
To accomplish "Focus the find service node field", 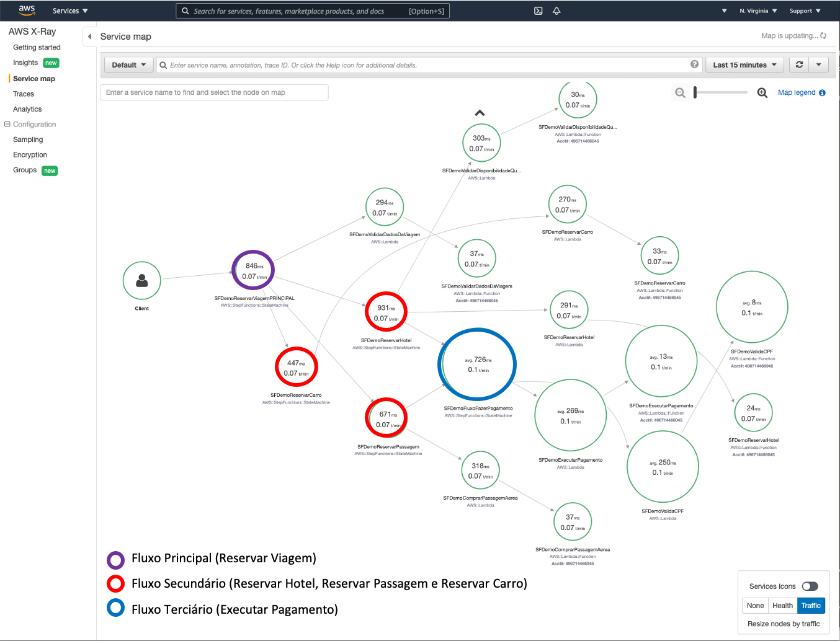I will click(x=214, y=92).
